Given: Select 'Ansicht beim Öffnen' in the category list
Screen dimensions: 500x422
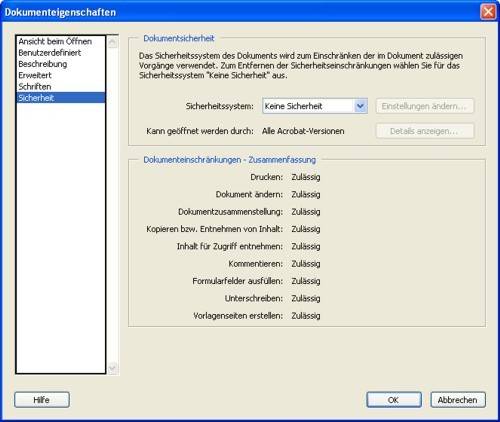Looking at the screenshot, I should tap(55, 42).
